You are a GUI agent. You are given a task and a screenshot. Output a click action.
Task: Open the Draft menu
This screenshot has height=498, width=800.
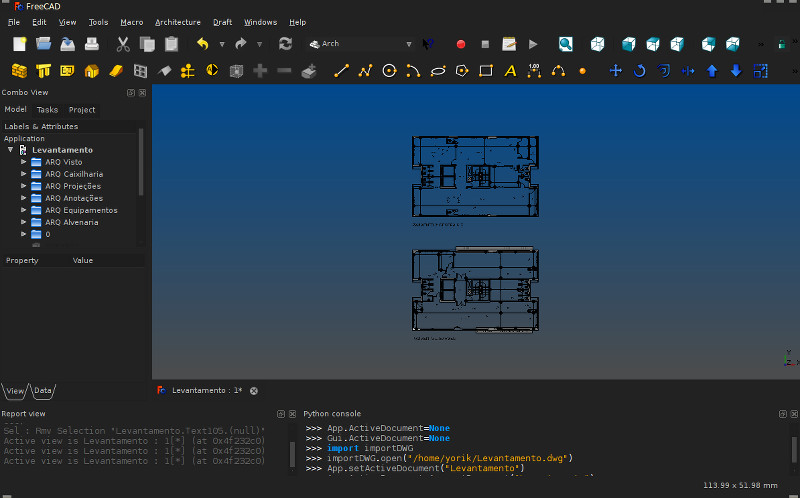[222, 22]
